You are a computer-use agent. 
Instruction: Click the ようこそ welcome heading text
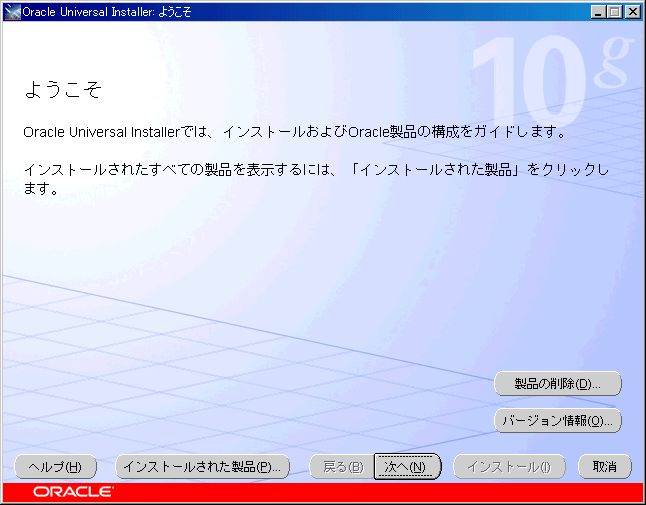(x=63, y=89)
